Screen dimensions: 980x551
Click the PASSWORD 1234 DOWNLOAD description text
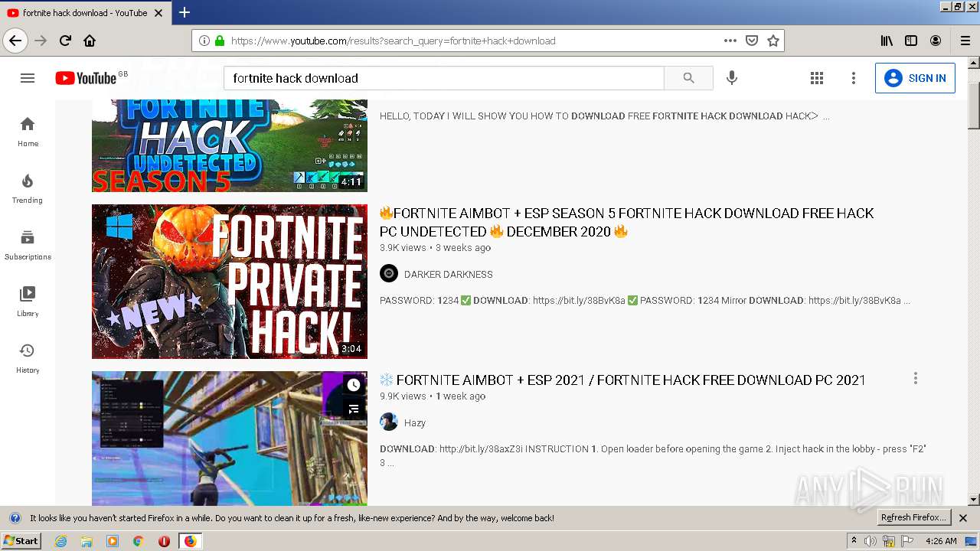tap(645, 301)
